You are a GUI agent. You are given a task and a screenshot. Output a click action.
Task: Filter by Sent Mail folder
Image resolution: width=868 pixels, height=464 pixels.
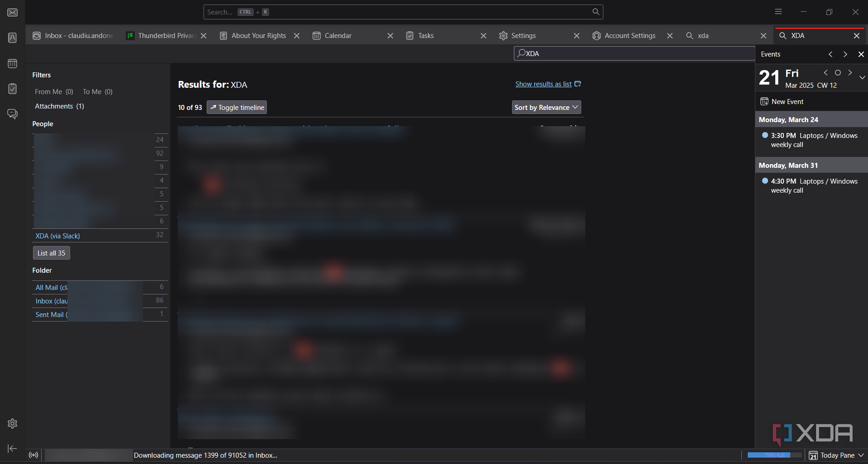[x=51, y=314]
